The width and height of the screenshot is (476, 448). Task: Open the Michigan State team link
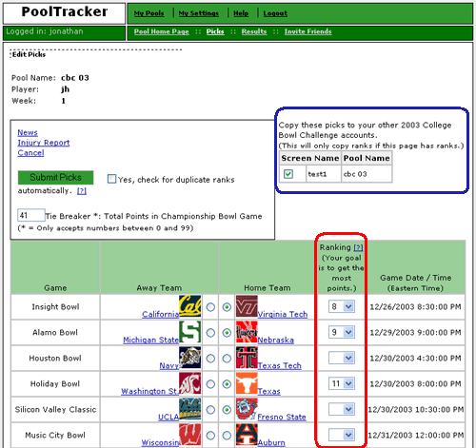pos(151,340)
